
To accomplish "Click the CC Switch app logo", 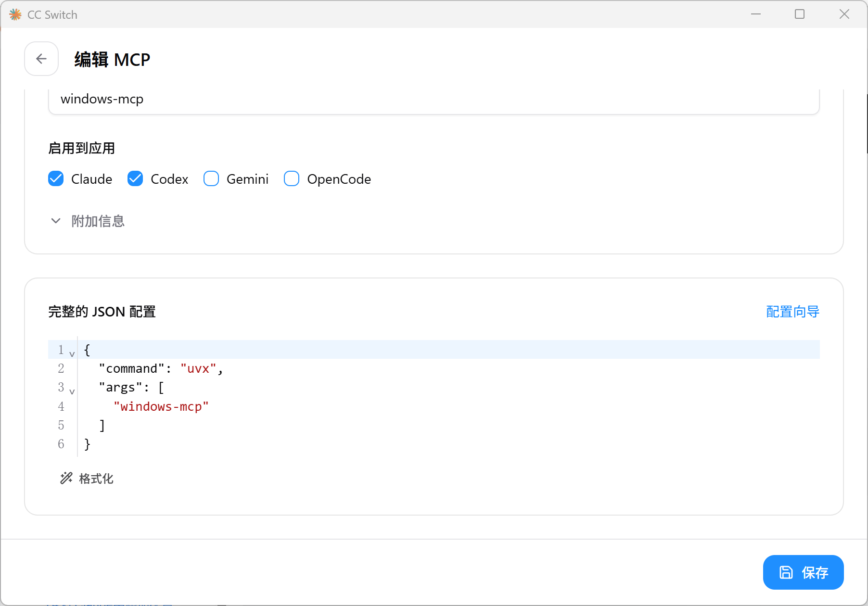I will [15, 14].
